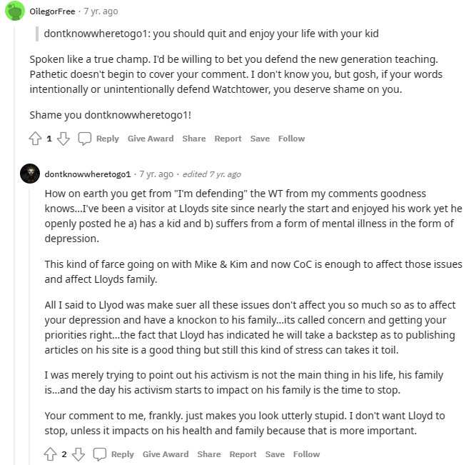
Task: Upvote dontknowwheretogo1's reply
Action: [x=50, y=454]
